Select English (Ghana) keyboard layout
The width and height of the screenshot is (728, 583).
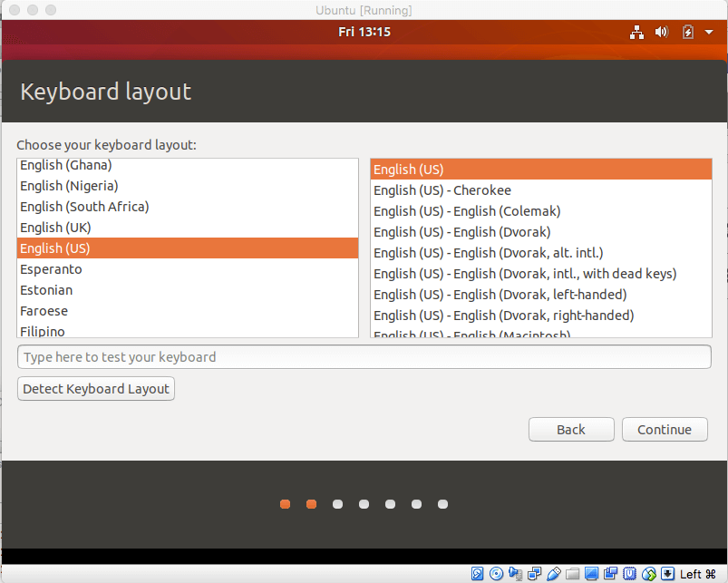point(188,165)
